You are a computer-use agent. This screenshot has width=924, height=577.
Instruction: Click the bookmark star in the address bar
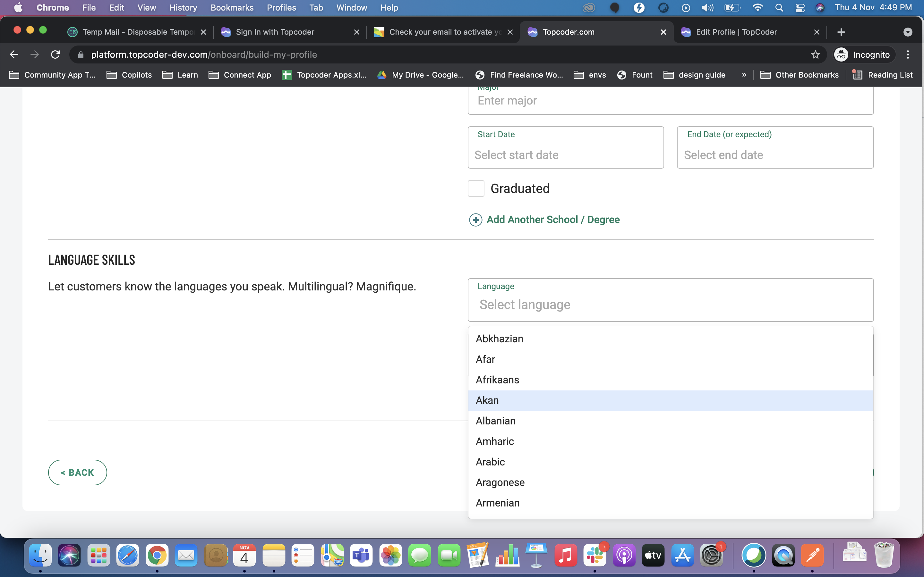tap(815, 54)
